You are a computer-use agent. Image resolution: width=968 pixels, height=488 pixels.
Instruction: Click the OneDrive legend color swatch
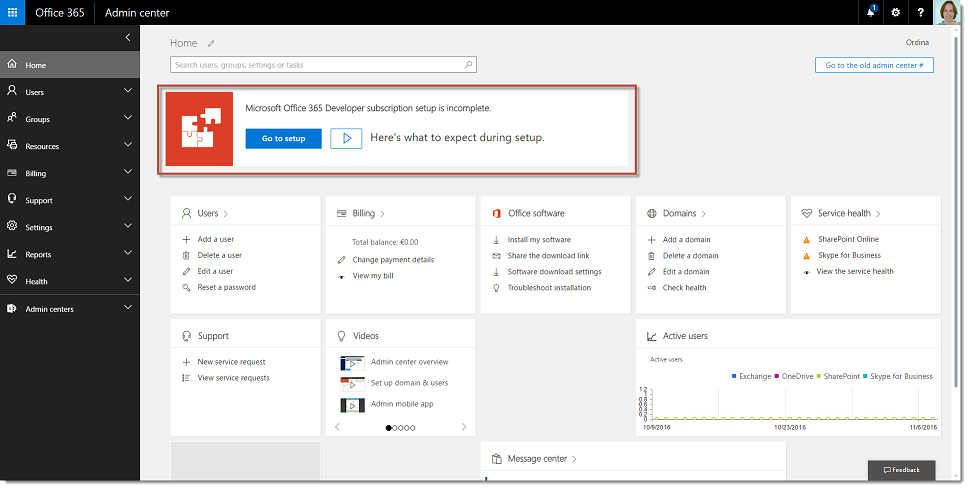click(x=777, y=376)
